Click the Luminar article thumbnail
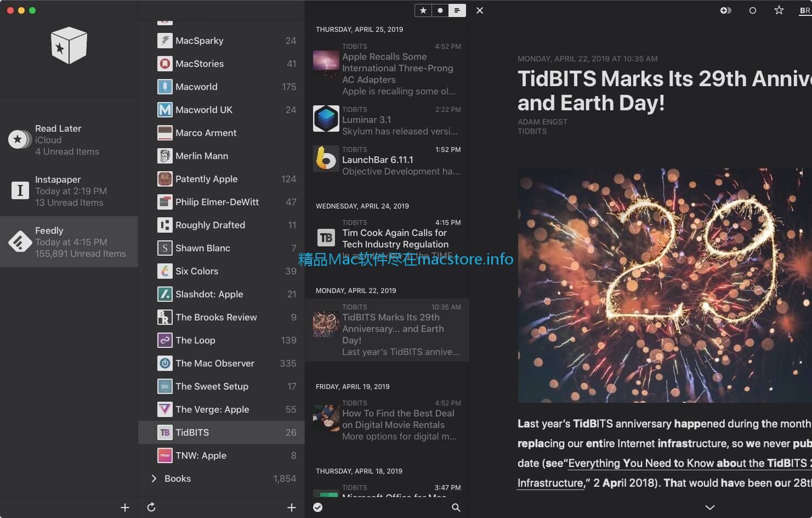Viewport: 812px width, 518px height. point(326,119)
